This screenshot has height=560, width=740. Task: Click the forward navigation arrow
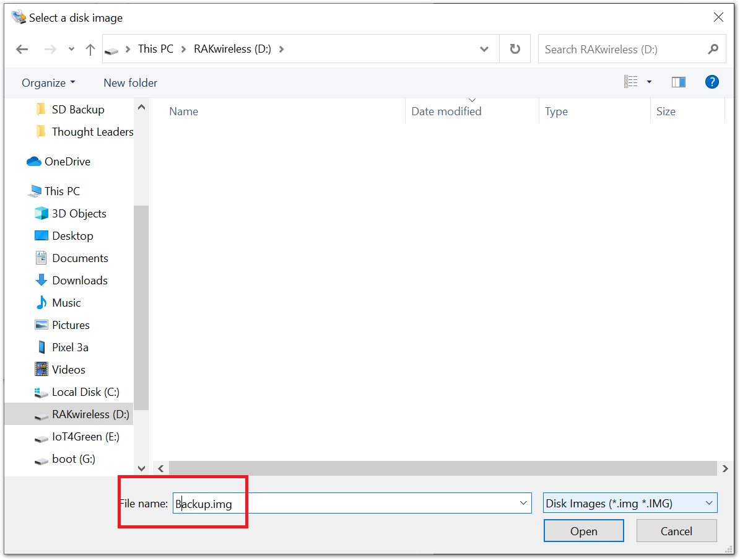(50, 49)
